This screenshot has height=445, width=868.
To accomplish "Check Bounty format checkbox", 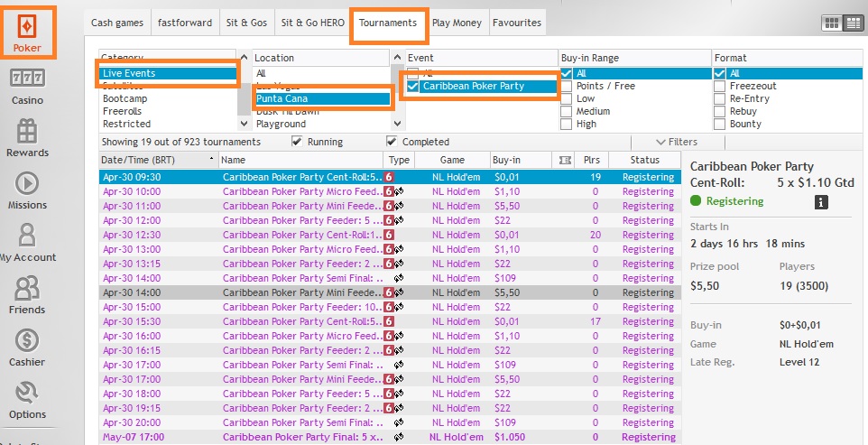I will point(719,124).
